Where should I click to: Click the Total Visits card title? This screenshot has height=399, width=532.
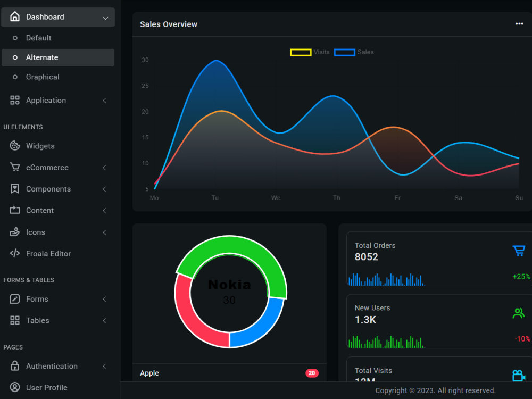point(373,370)
